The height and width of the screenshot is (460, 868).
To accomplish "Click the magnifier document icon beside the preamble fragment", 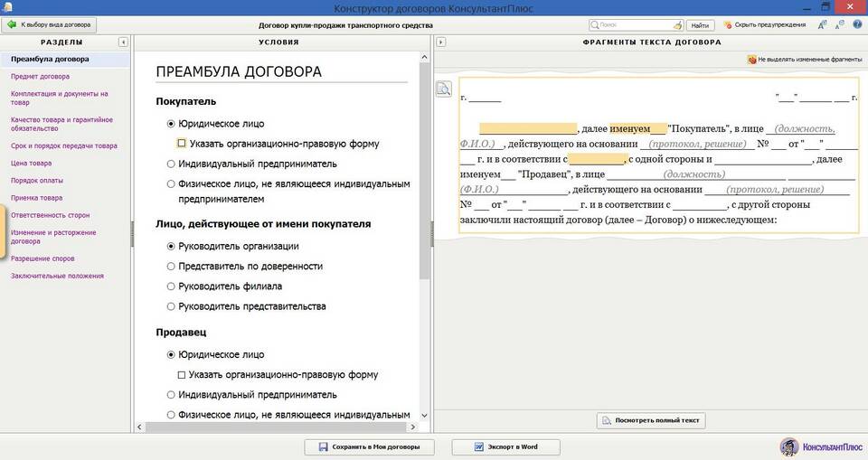I will click(444, 89).
